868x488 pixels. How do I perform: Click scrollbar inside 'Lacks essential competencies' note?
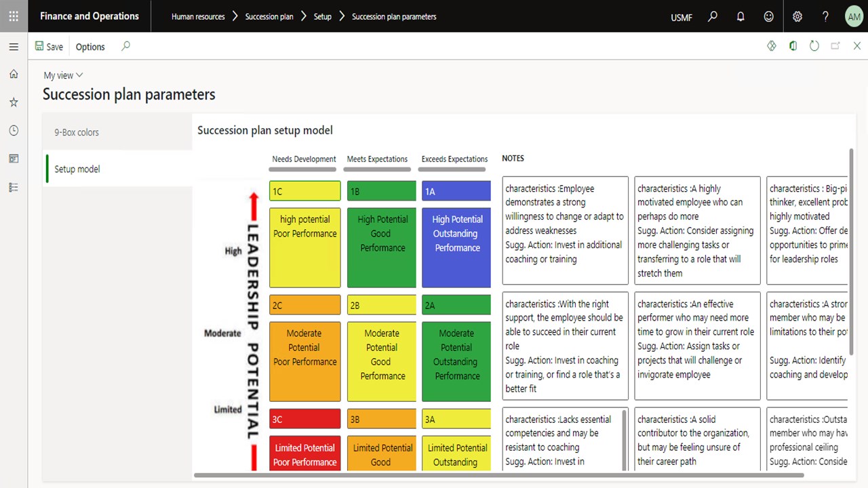(x=623, y=441)
